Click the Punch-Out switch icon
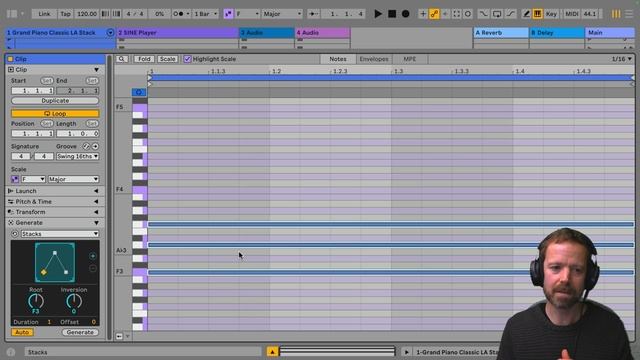 tap(511, 14)
